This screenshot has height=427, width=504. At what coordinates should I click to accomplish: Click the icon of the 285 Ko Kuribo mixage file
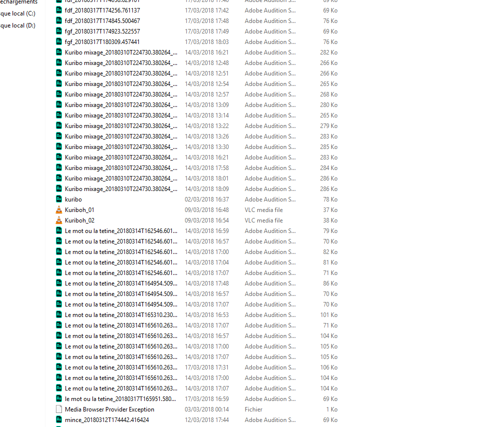59,146
